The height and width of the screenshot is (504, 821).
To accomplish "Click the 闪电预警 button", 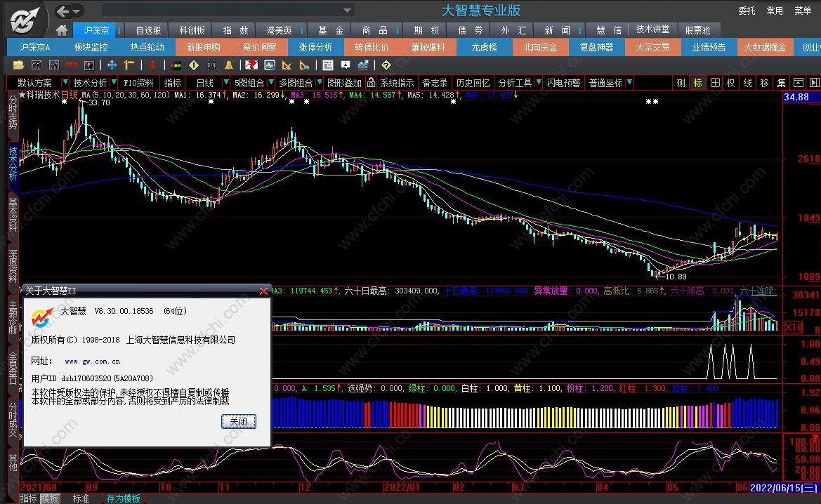I will 563,83.
